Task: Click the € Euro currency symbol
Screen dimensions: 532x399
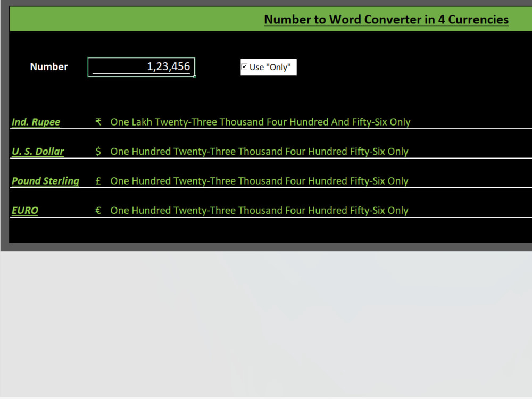Action: pos(98,210)
